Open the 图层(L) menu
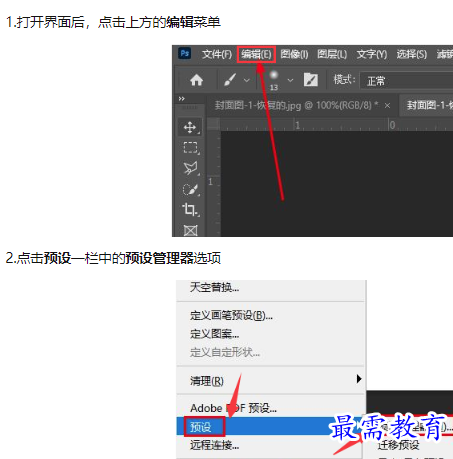Screen dimensions: 453x459 [x=332, y=54]
